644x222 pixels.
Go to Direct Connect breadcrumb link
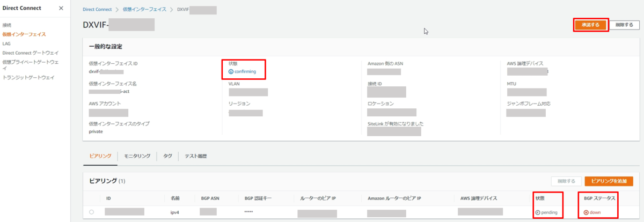pyautogui.click(x=96, y=9)
